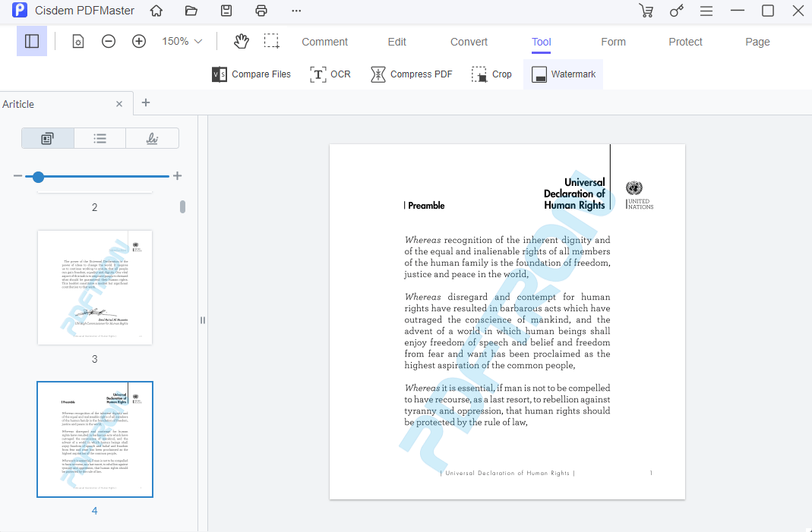Open the Watermark tool

564,74
